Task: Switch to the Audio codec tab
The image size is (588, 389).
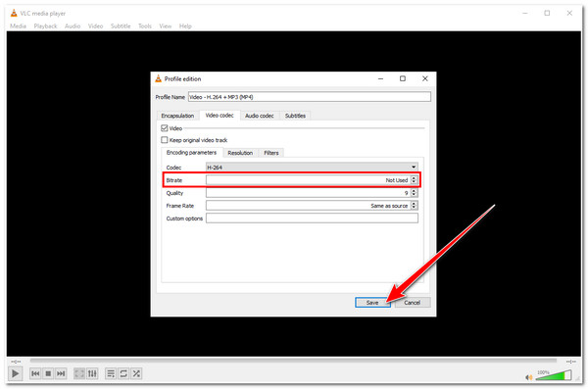Action: (260, 116)
